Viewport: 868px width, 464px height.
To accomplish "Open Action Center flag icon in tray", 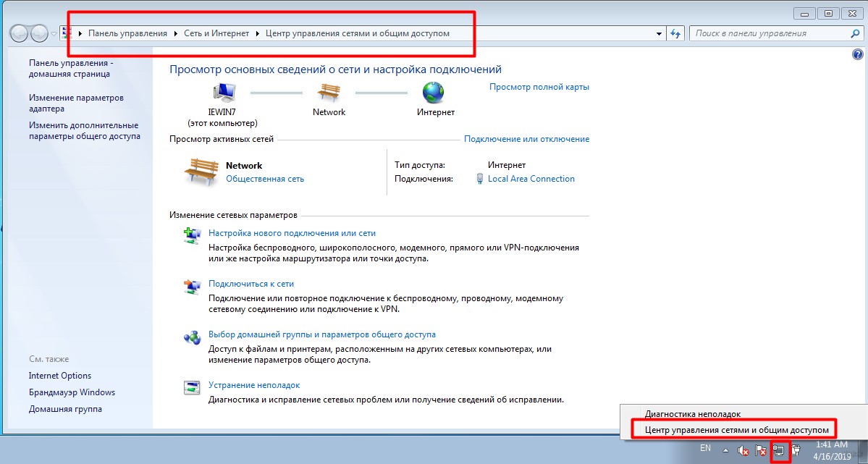I will pos(761,450).
